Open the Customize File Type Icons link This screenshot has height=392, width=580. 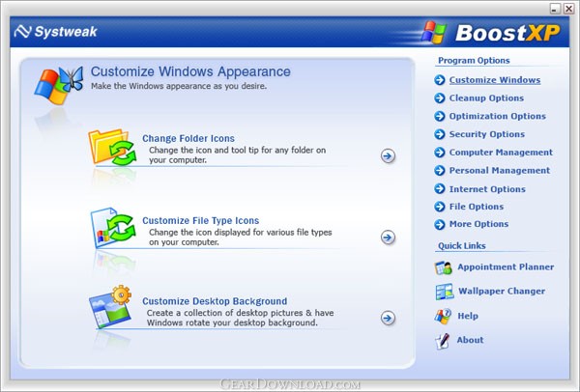pyautogui.click(x=200, y=220)
